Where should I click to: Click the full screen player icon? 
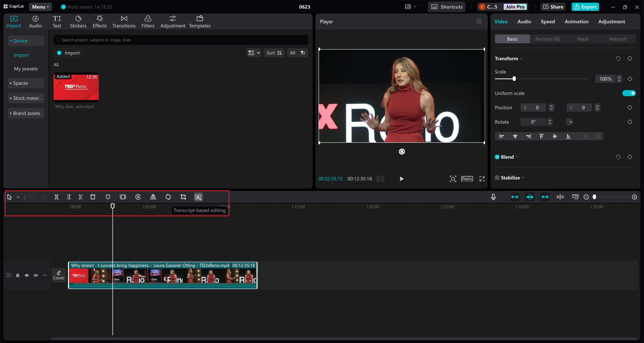coord(482,179)
